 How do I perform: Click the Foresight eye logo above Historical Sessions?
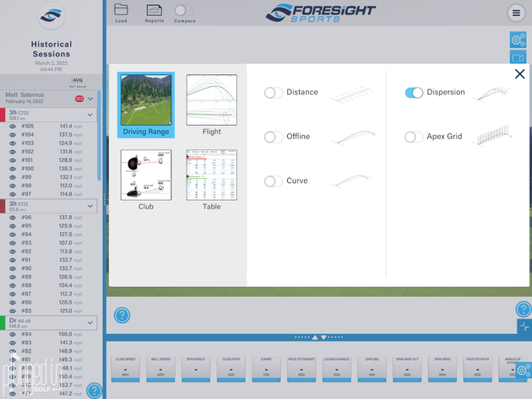52,16
